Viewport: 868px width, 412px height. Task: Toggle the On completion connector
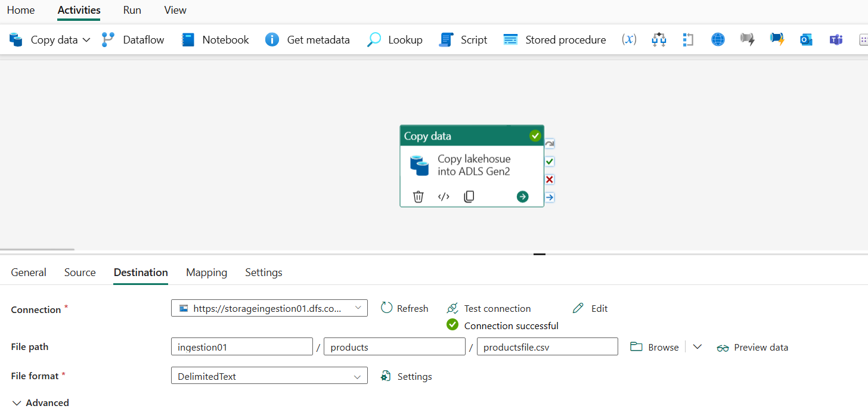[x=549, y=143]
